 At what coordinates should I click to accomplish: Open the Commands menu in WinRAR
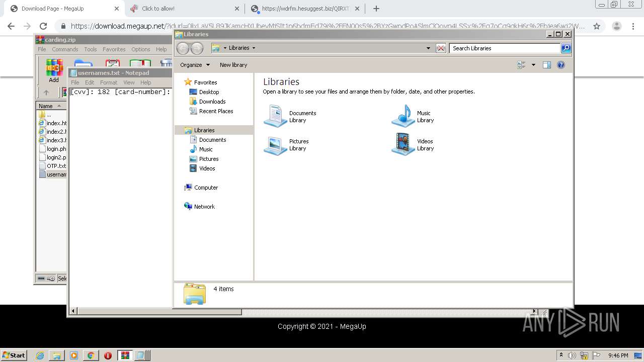(x=65, y=49)
